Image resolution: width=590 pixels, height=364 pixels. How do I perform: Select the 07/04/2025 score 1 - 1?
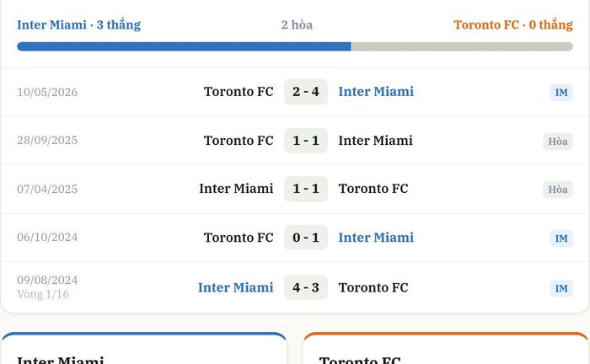[306, 189]
